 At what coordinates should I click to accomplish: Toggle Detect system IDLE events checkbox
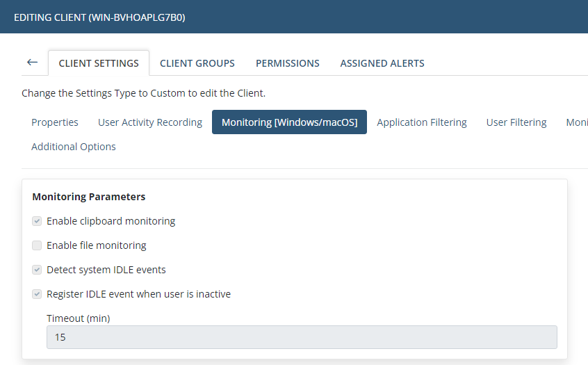pyautogui.click(x=37, y=270)
